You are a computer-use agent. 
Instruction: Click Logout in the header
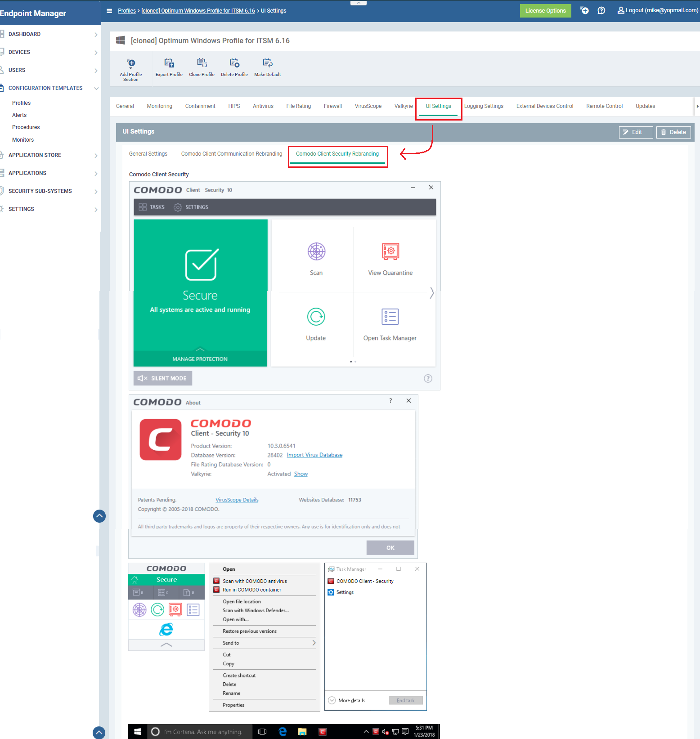658,10
